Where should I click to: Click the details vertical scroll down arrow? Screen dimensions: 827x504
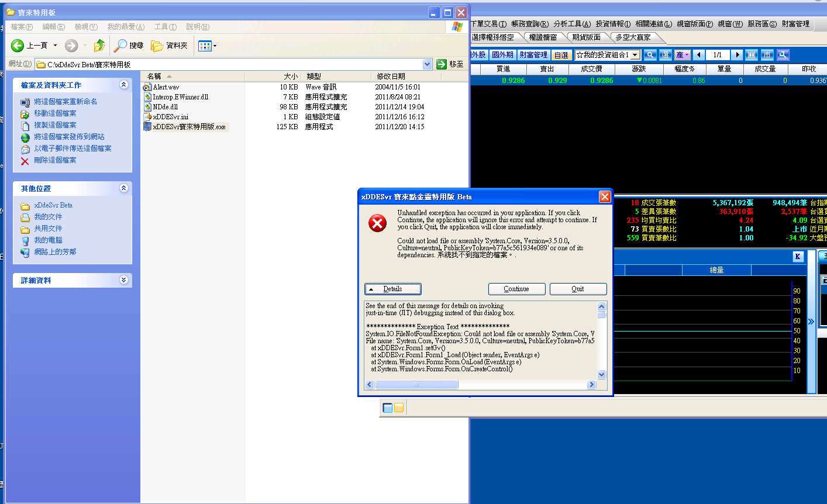[x=602, y=375]
